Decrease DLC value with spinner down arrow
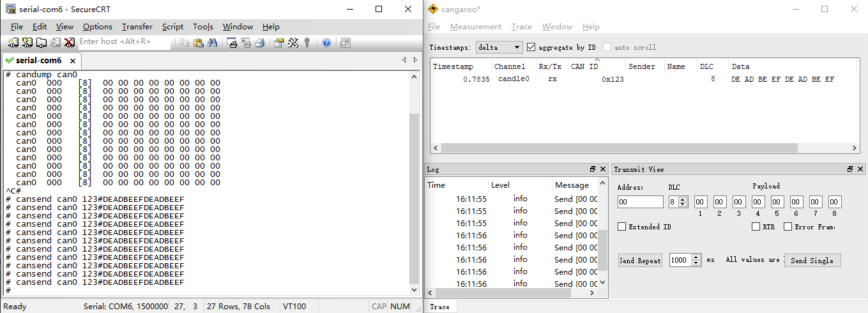Image resolution: width=868 pixels, height=313 pixels. [683, 205]
